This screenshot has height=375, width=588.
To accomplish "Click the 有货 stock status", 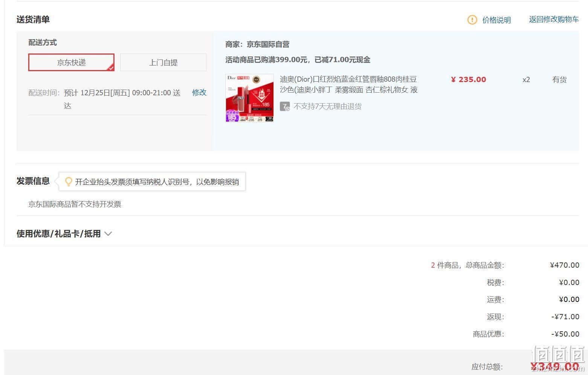I will coord(559,79).
